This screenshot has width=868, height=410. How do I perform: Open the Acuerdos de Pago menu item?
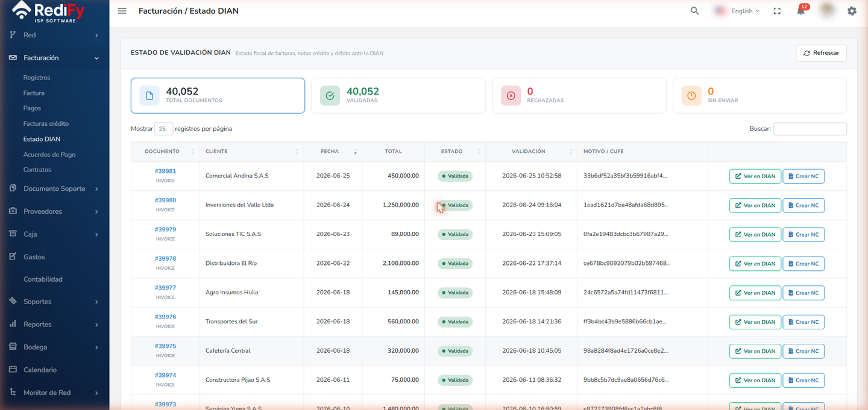click(49, 155)
